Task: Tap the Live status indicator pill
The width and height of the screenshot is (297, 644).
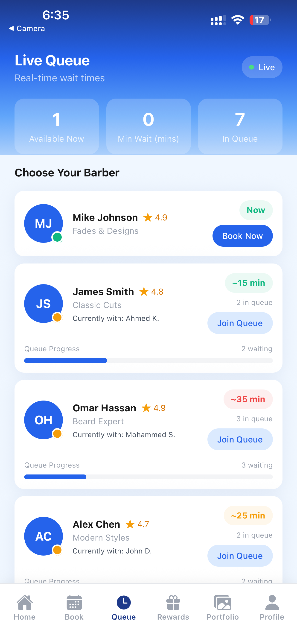Action: [x=262, y=67]
